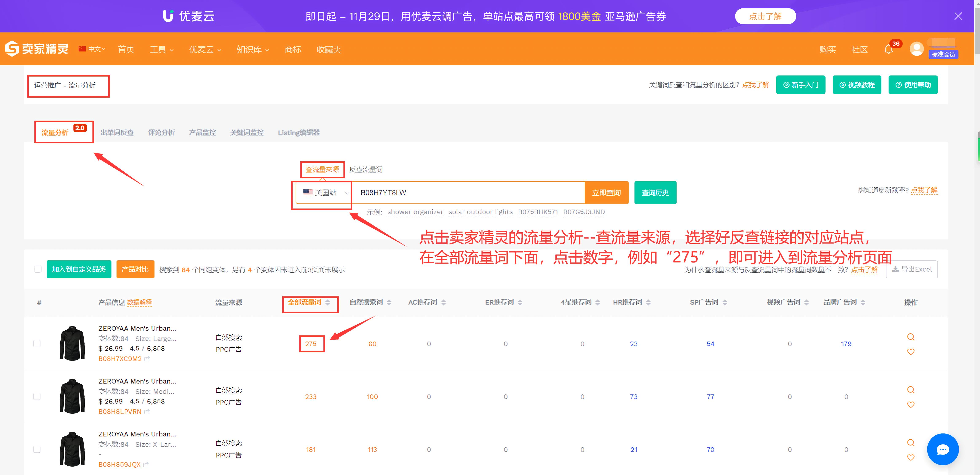Switch to the 出单词反查 tab

[x=117, y=132]
